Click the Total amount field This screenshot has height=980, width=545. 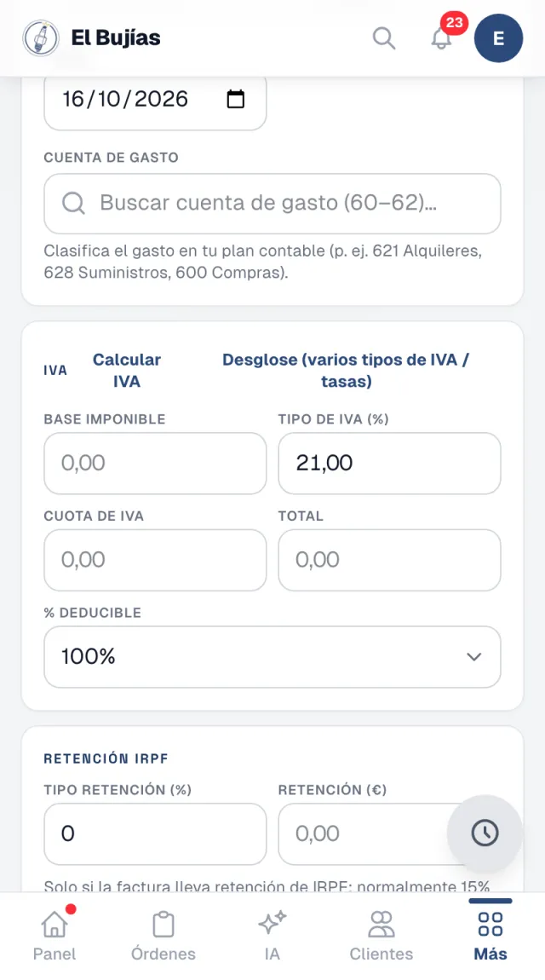coord(389,560)
